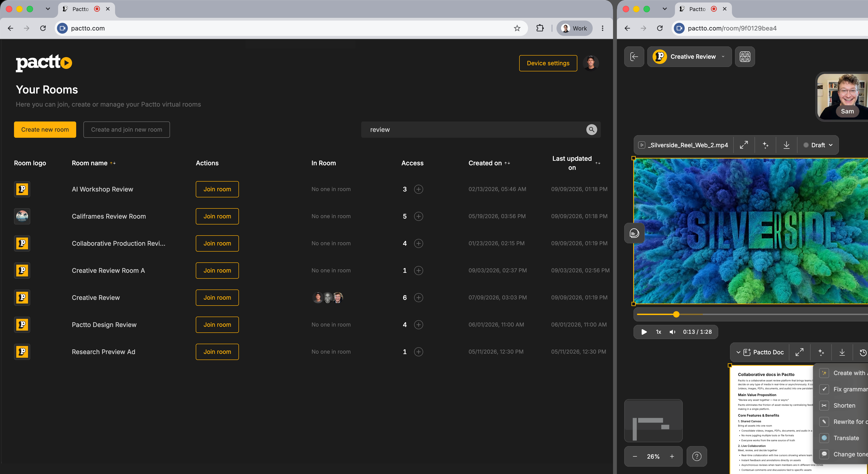Reload the pactto.com page in left window
The height and width of the screenshot is (474, 868).
pos(43,28)
